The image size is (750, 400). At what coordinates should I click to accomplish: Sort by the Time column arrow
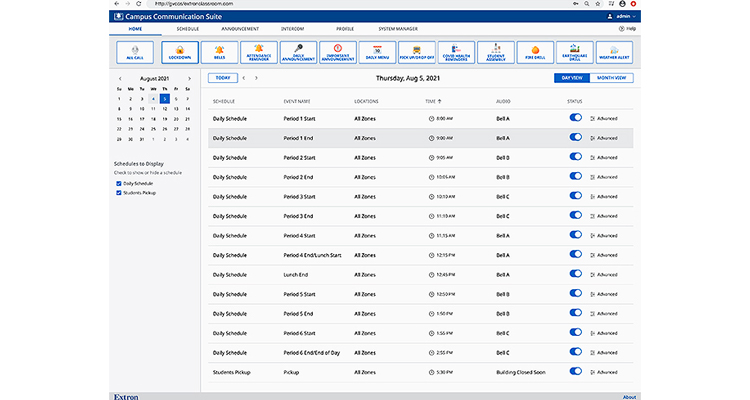coord(440,101)
